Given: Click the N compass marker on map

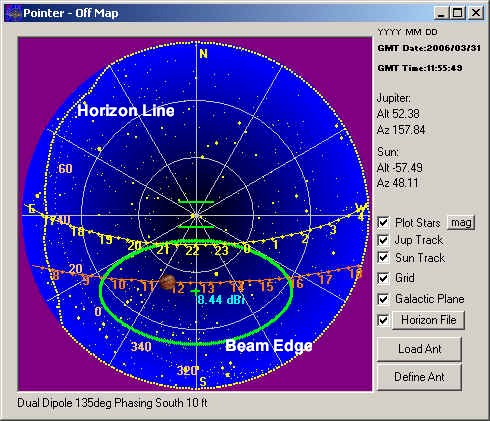Looking at the screenshot, I should (203, 53).
